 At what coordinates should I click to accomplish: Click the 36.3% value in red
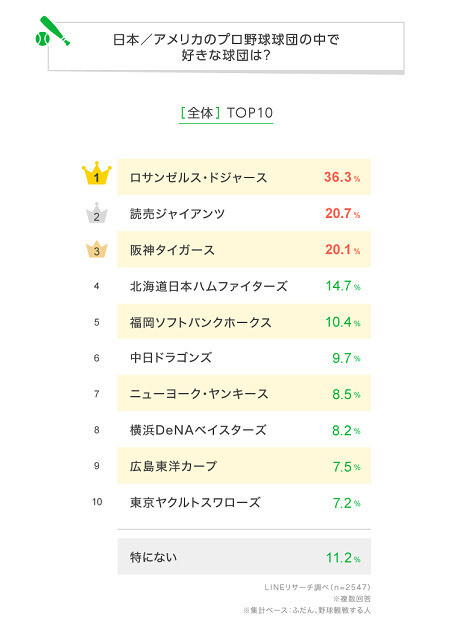342,177
